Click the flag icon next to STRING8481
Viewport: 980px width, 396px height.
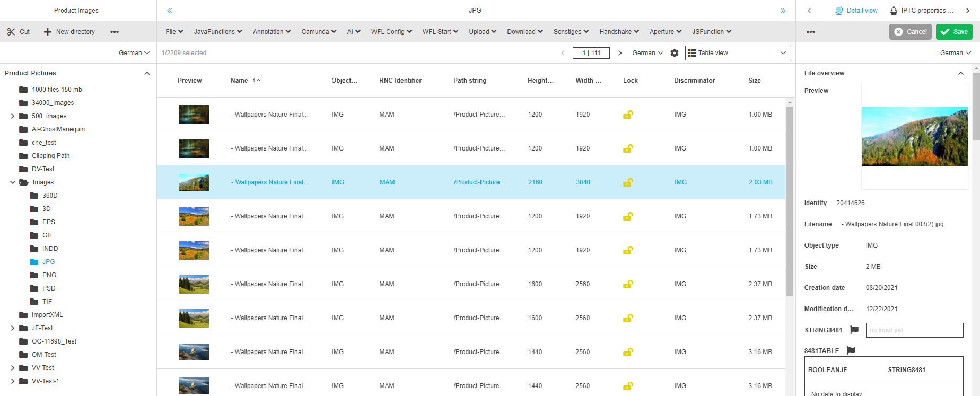[x=854, y=330]
